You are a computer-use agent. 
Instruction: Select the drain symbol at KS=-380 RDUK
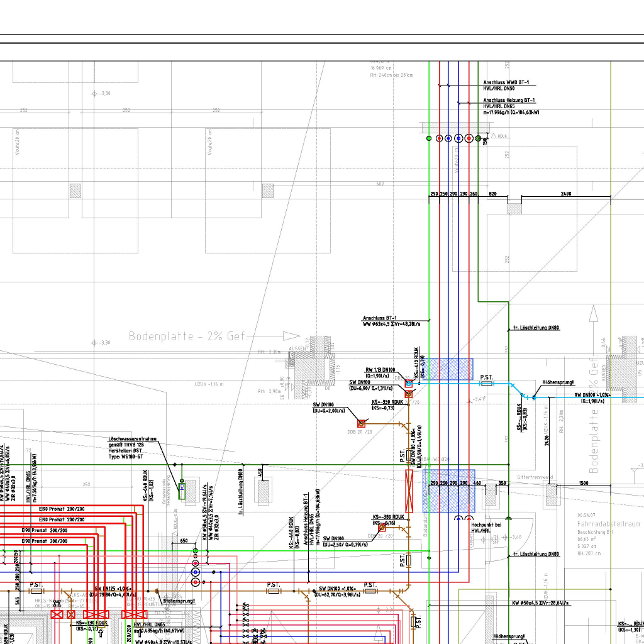click(x=382, y=528)
